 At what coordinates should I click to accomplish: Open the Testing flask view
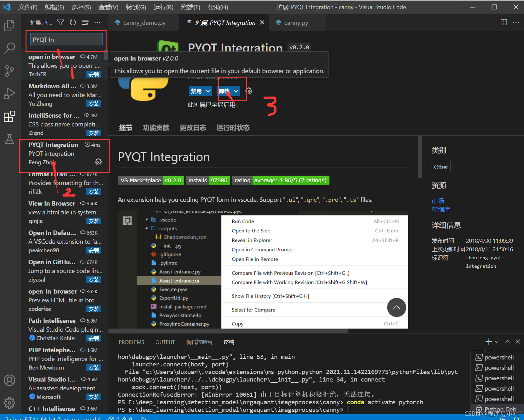9,139
